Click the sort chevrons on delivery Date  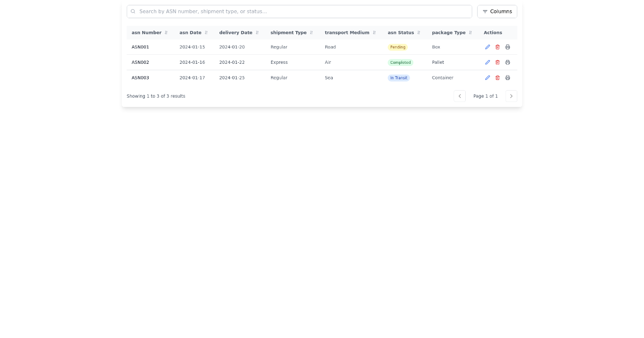(x=257, y=32)
